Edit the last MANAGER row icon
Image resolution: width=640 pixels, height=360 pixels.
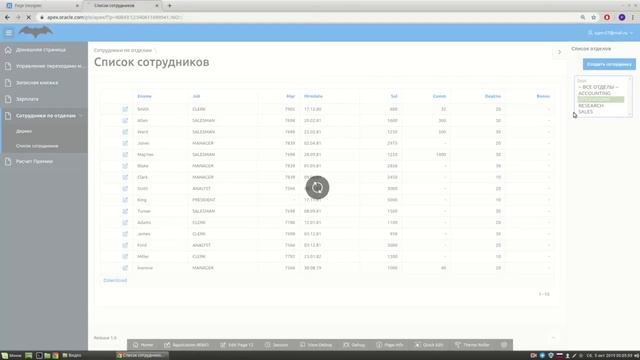125,268
